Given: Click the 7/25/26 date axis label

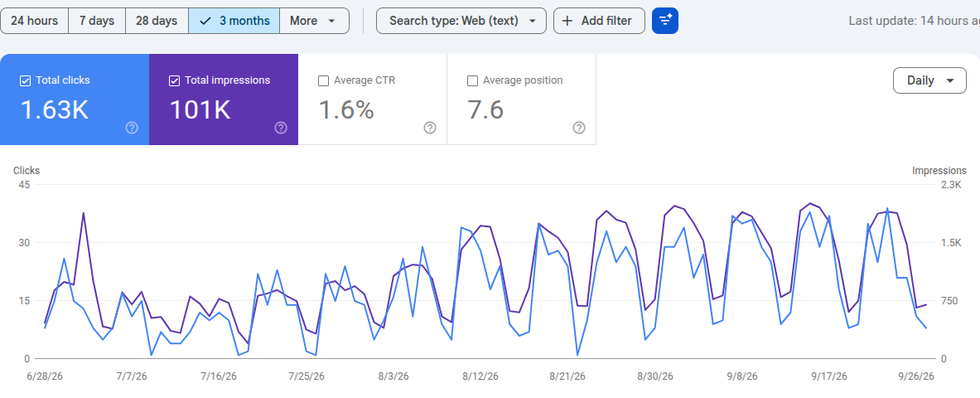Looking at the screenshot, I should coord(307,376).
